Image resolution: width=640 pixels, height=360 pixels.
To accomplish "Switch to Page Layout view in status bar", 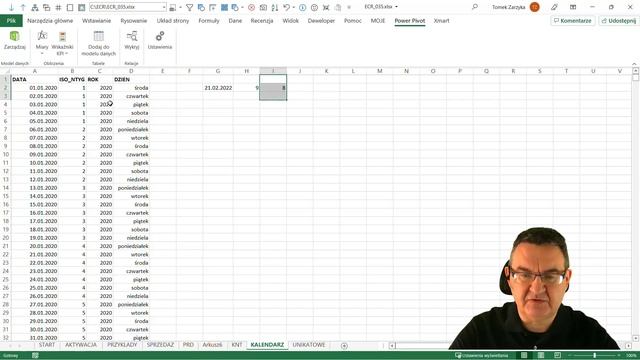I will click(541, 356).
